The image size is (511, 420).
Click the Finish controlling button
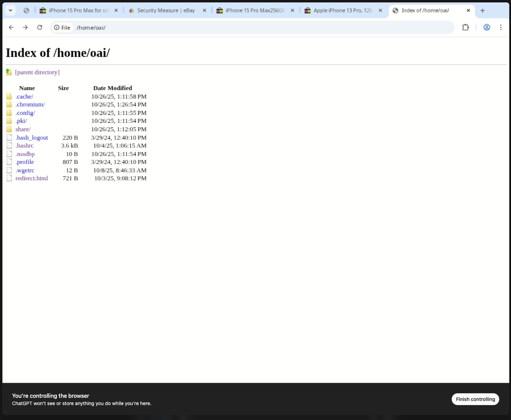(475, 399)
